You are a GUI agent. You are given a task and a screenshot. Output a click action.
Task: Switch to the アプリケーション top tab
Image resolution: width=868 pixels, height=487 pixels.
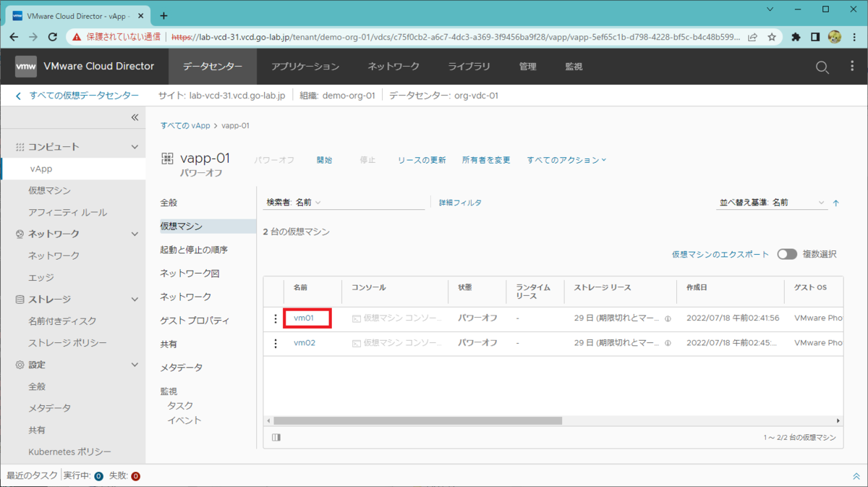coord(305,67)
